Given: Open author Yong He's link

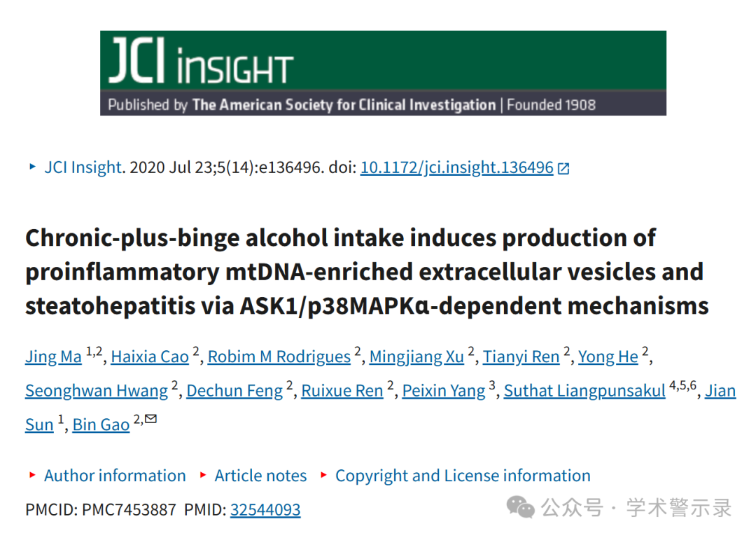Looking at the screenshot, I should (x=608, y=357).
